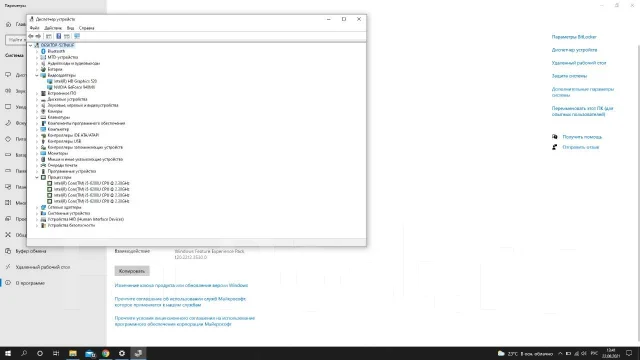Click the 'Копировать' button in Settings
Image resolution: width=640 pixels, height=360 pixels.
(132, 271)
